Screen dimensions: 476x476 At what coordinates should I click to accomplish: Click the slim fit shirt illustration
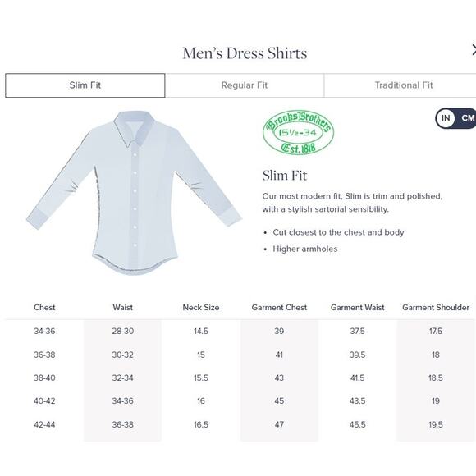pos(134,193)
